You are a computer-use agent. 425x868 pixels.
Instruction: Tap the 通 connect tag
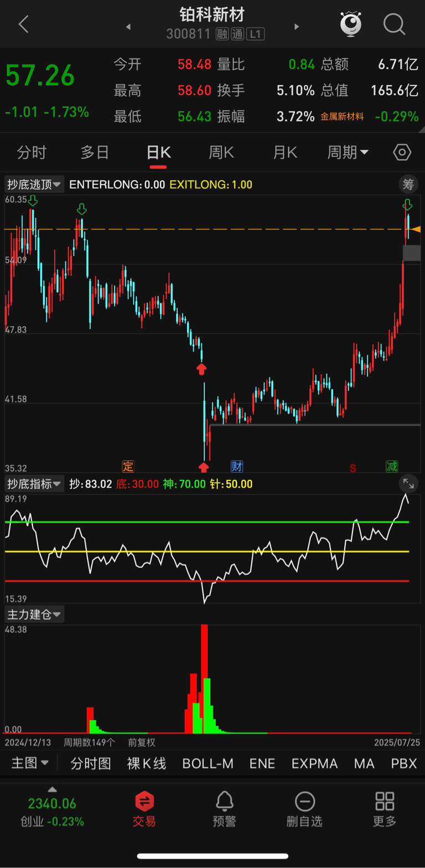coord(237,34)
